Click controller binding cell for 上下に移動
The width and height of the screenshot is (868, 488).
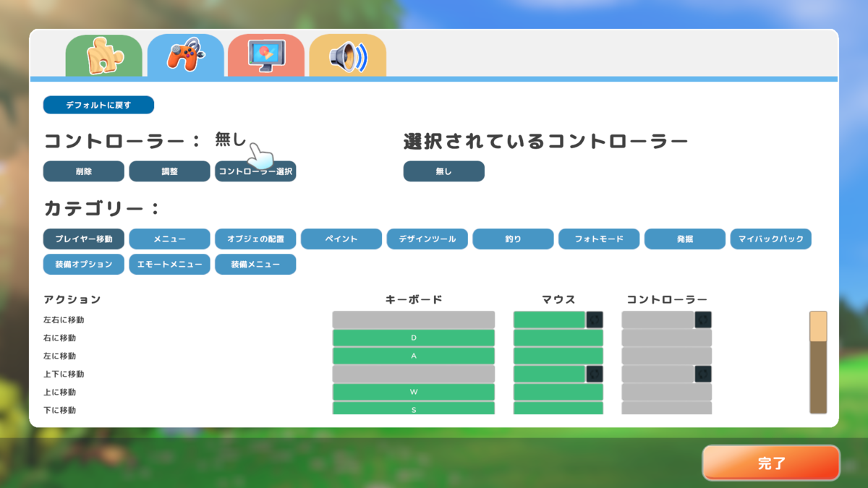point(658,374)
